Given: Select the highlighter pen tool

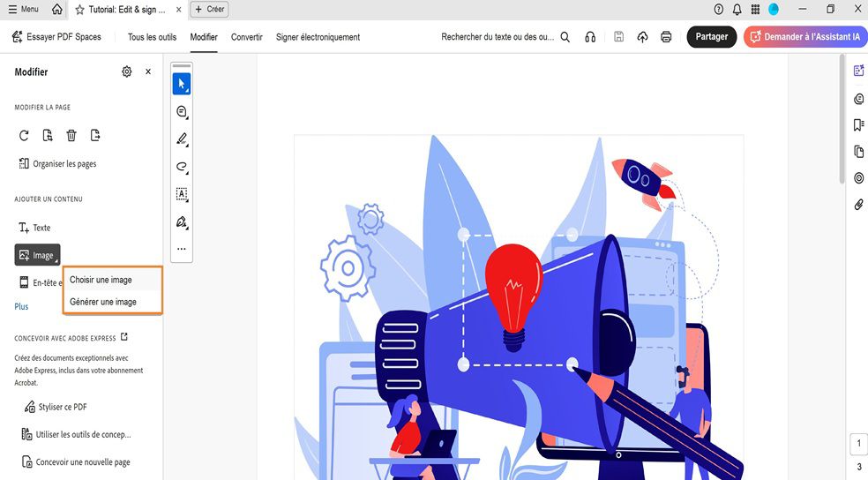Looking at the screenshot, I should pos(182,139).
